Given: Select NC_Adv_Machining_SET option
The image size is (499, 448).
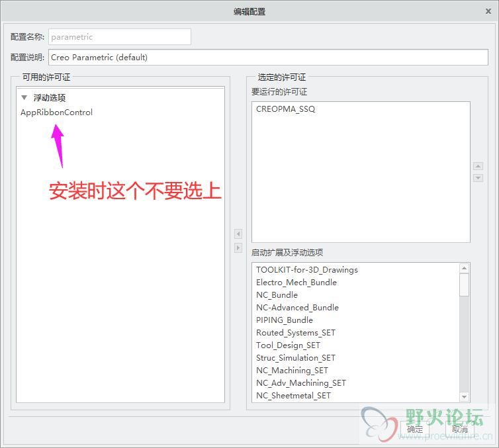Looking at the screenshot, I should (x=300, y=383).
